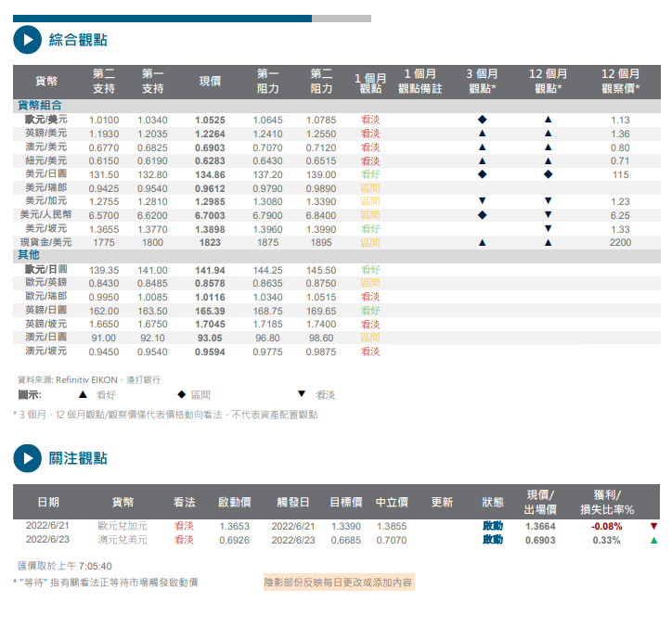The image size is (672, 627).
Task: Click 12-month diamond in 美元/日圓 row
Action: tap(548, 174)
